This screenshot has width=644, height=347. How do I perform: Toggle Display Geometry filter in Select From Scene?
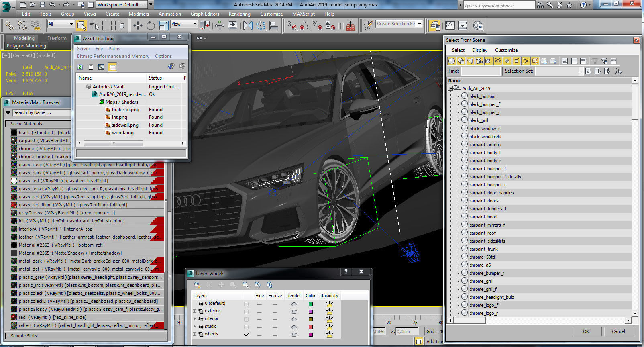tap(452, 61)
